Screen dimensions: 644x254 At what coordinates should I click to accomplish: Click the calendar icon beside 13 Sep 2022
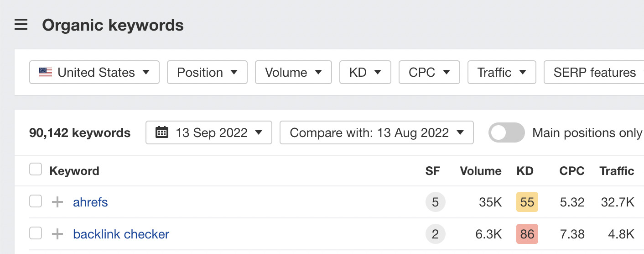(162, 132)
